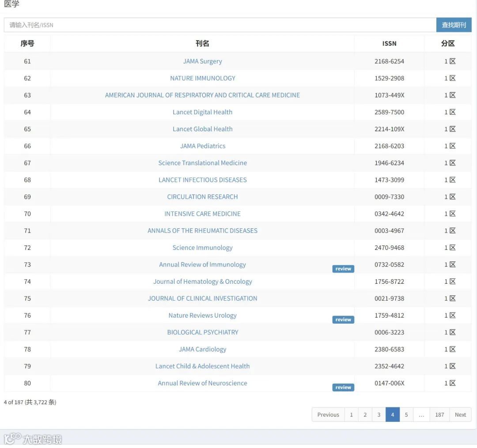Open the JAMA Pediatrics journal link
Image resolution: width=477 pixels, height=448 pixels.
(202, 146)
